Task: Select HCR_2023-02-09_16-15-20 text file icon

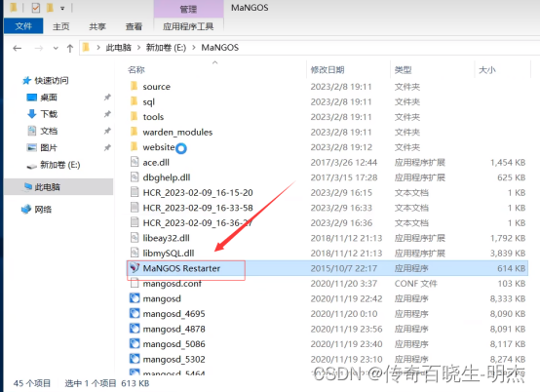Action: pyautogui.click(x=135, y=192)
